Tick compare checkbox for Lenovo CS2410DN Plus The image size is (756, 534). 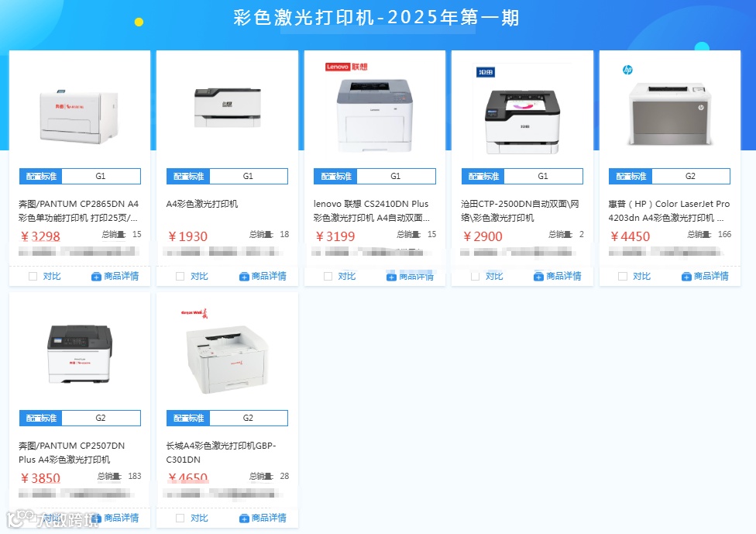click(328, 277)
